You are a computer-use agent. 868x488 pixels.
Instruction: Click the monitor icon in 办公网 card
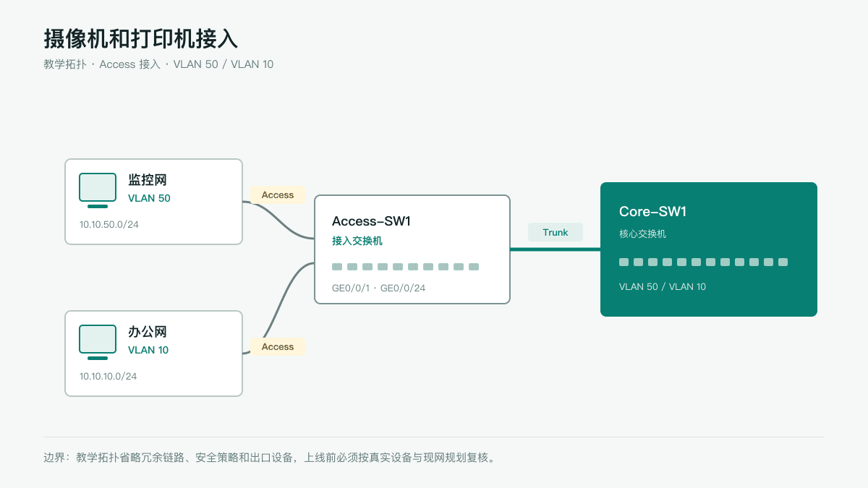click(x=98, y=342)
